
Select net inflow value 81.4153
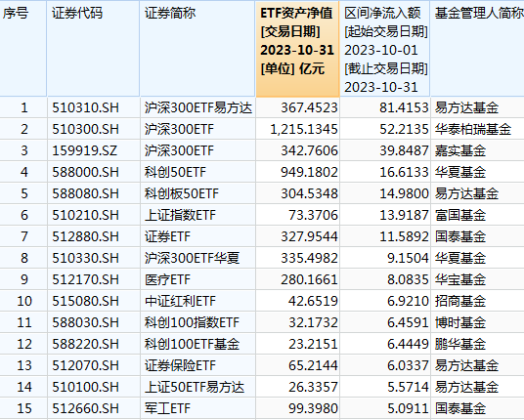404,107
